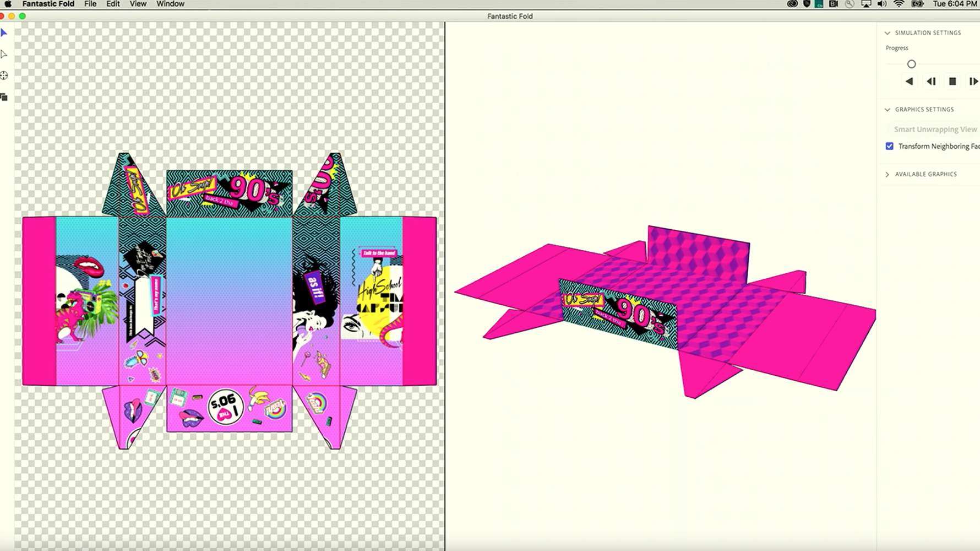Step the simulation back one frame
This screenshot has width=980, height=551.
931,82
